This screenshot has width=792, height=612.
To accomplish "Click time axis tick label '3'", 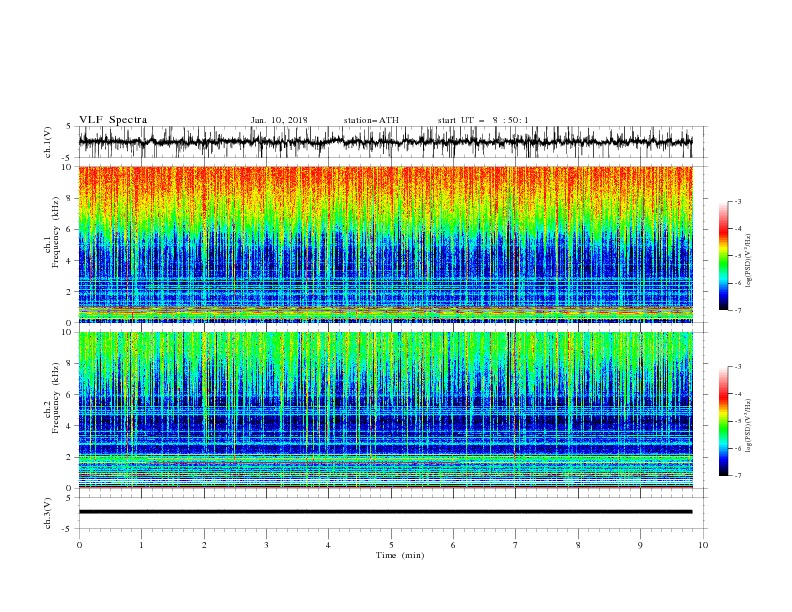I will click(266, 545).
